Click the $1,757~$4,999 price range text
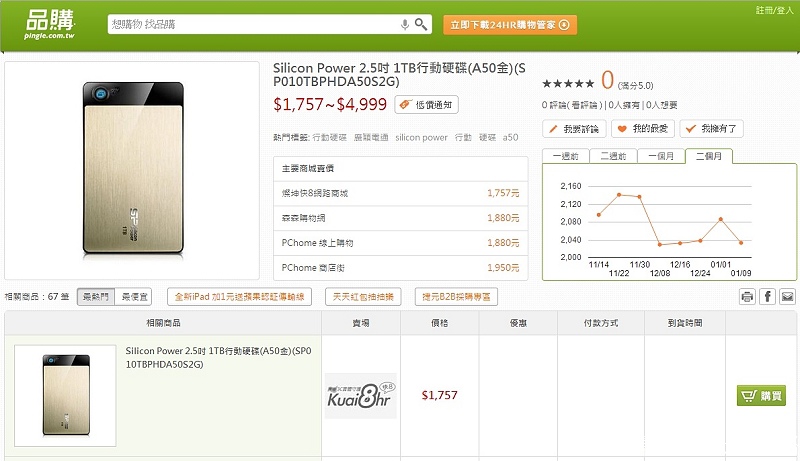This screenshot has width=800, height=461. pos(330,105)
